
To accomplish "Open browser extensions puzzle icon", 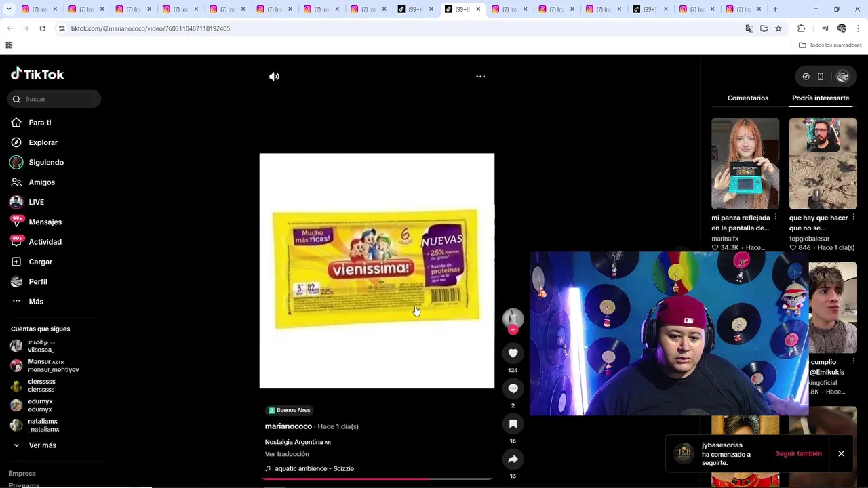I will click(801, 28).
